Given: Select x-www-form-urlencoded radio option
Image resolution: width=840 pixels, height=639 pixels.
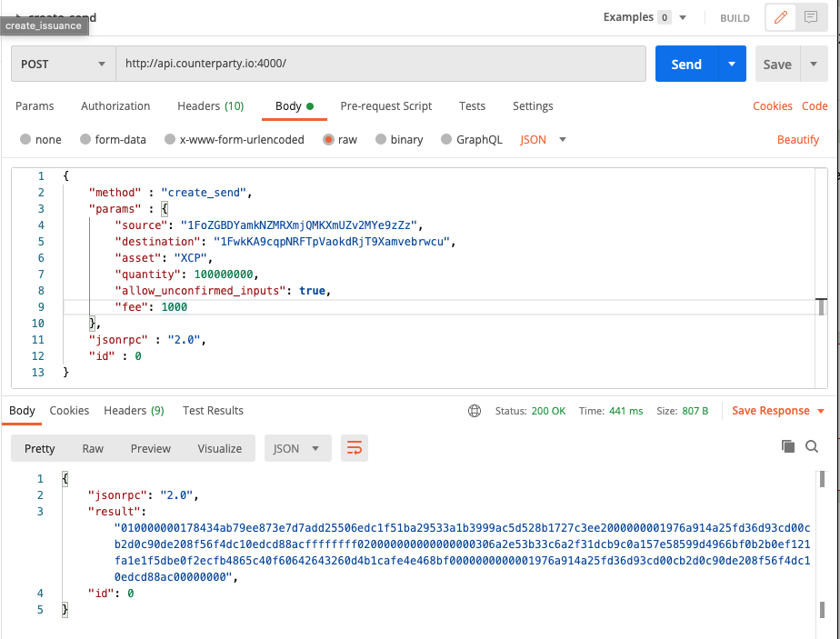Looking at the screenshot, I should click(x=170, y=139).
